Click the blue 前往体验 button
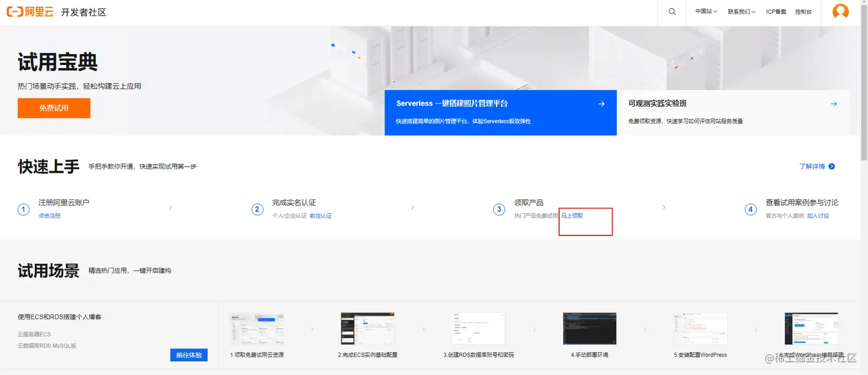The height and width of the screenshot is (375, 868). 189,355
